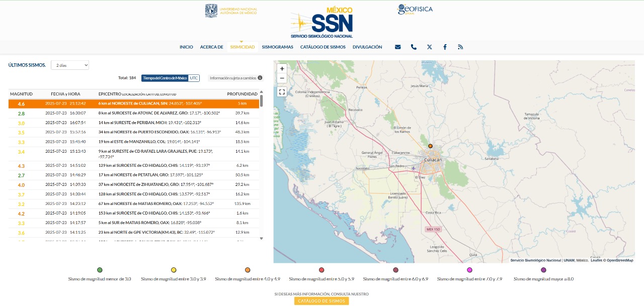Select the 3.6 GPE Victoria, BC row
Image resolution: width=644 pixels, height=306 pixels.
click(134, 233)
